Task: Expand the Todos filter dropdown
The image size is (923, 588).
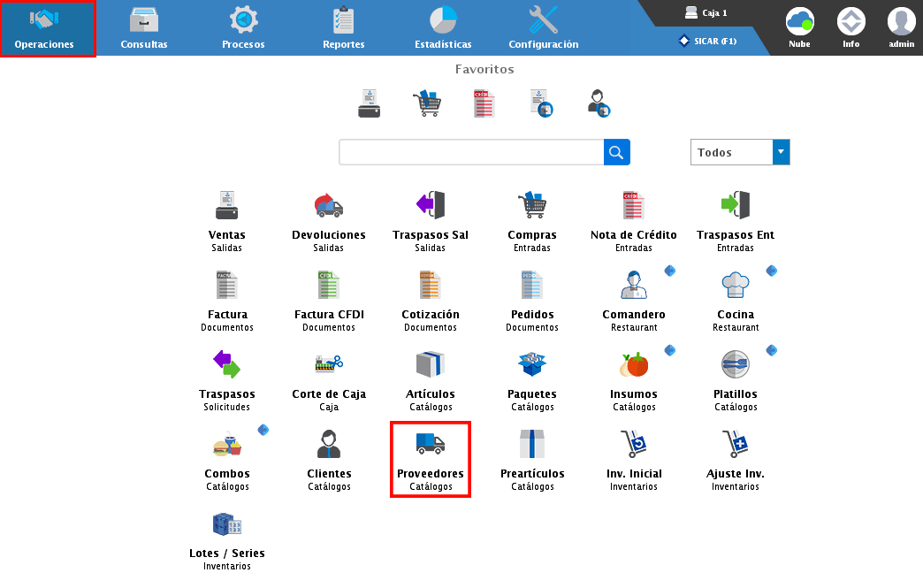Action: [781, 152]
